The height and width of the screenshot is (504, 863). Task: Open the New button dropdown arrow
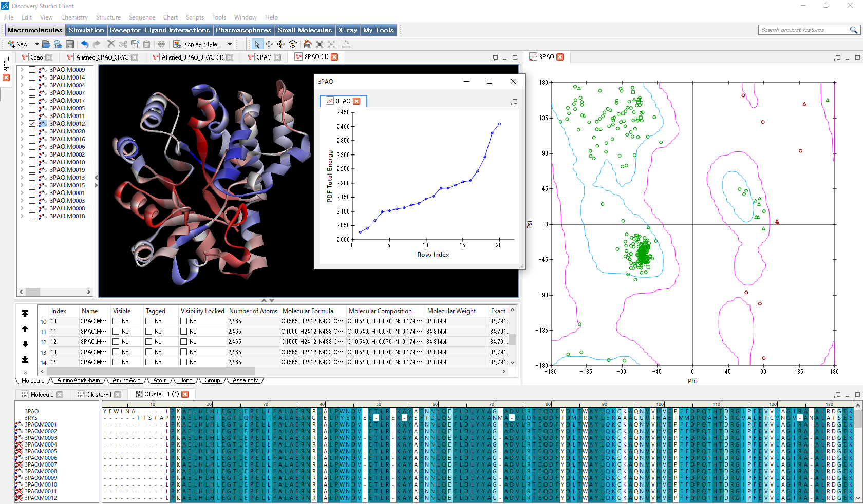point(36,44)
